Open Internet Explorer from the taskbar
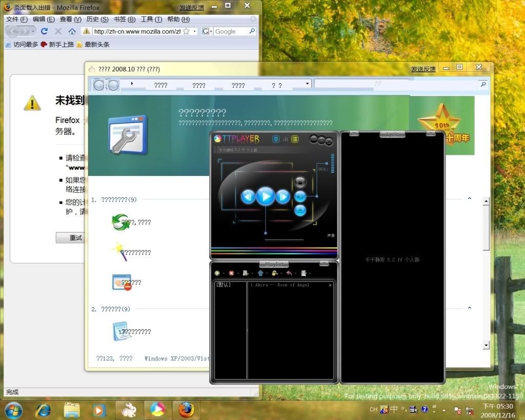Viewport: 525px width, 420px height. [x=43, y=410]
